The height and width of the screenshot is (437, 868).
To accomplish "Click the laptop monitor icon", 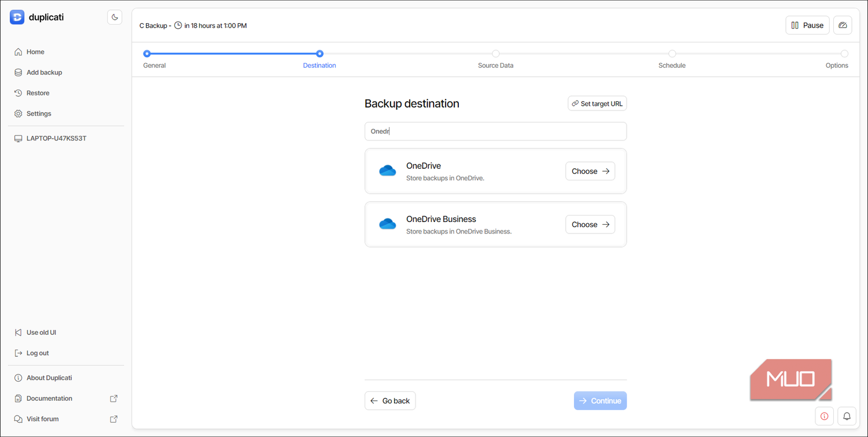I will click(x=19, y=139).
